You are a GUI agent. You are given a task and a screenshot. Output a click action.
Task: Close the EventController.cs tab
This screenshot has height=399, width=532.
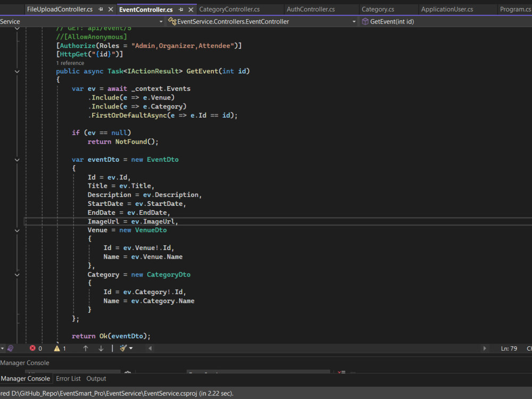pos(190,10)
